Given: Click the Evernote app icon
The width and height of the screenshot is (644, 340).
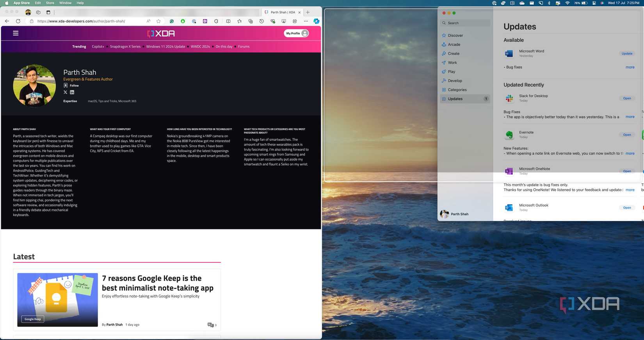Looking at the screenshot, I should click(509, 135).
